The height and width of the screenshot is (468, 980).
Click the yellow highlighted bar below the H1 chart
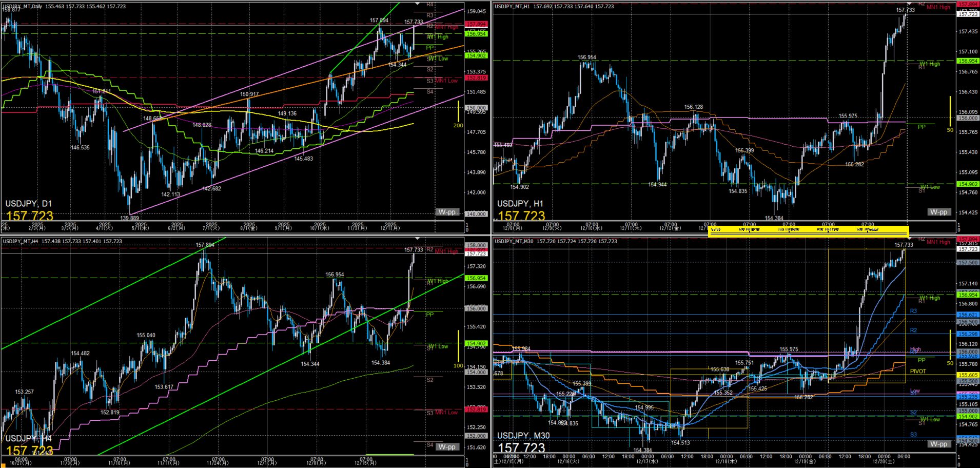pyautogui.click(x=808, y=230)
